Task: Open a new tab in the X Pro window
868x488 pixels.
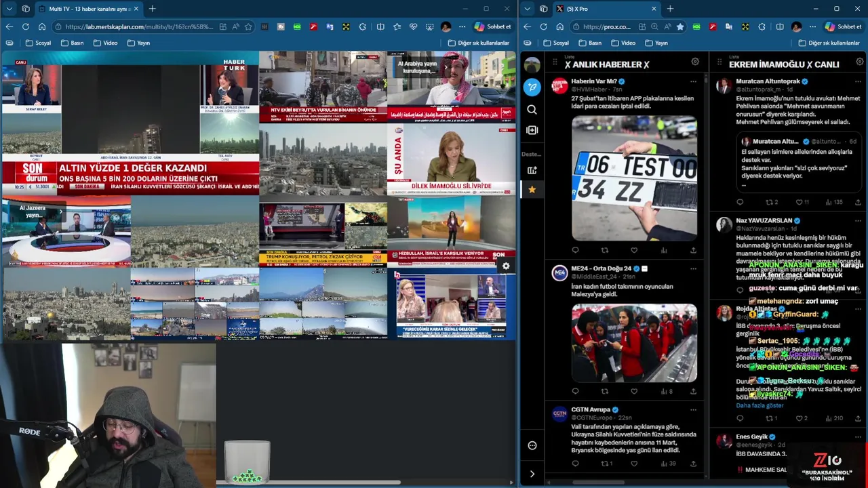Action: pos(670,9)
